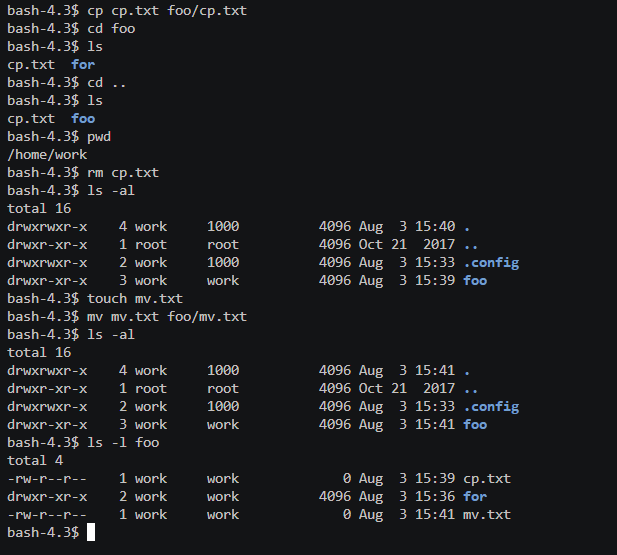Click 'mv.txt' file name in the last listing row
Image resolution: width=617 pixels, height=555 pixels.
[487, 515]
